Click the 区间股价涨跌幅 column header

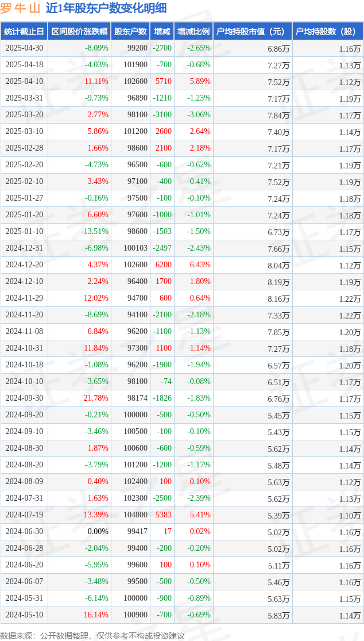tap(79, 32)
